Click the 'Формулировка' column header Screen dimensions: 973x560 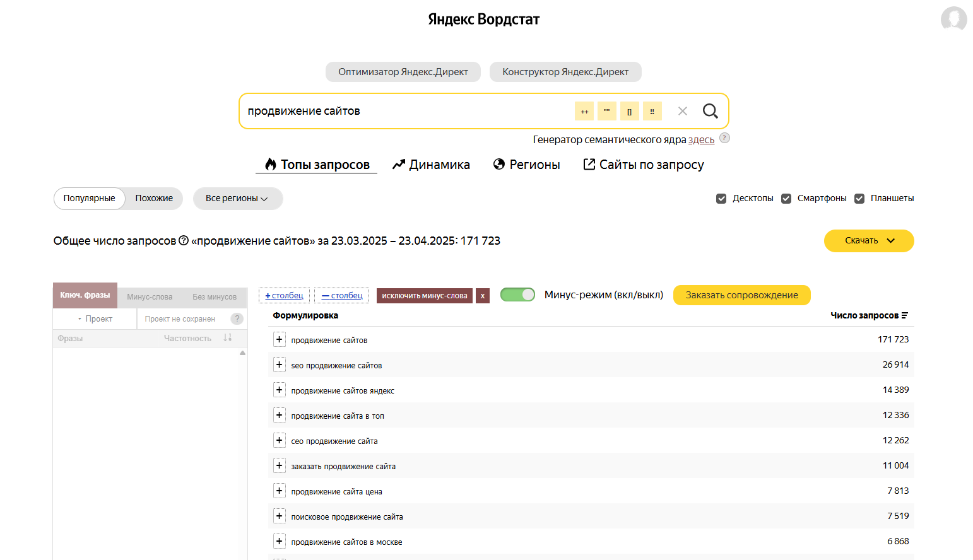point(305,315)
